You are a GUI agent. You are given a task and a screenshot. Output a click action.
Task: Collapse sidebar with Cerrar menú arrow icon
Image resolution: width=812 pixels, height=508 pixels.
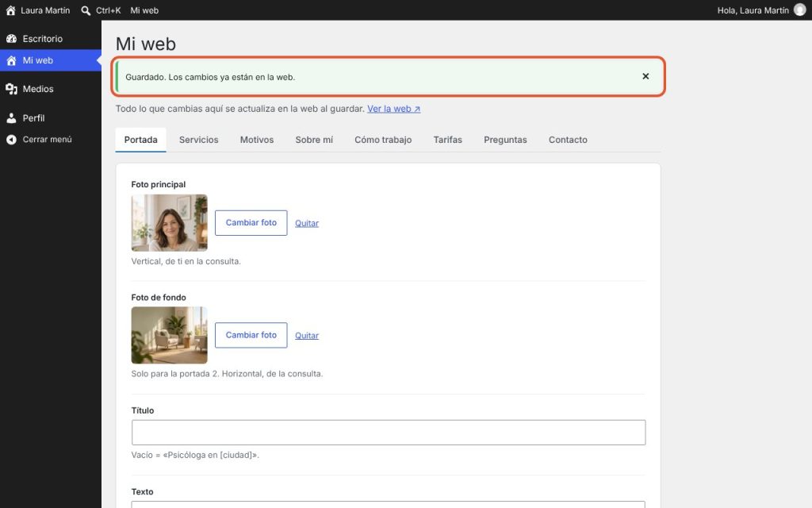pyautogui.click(x=11, y=140)
